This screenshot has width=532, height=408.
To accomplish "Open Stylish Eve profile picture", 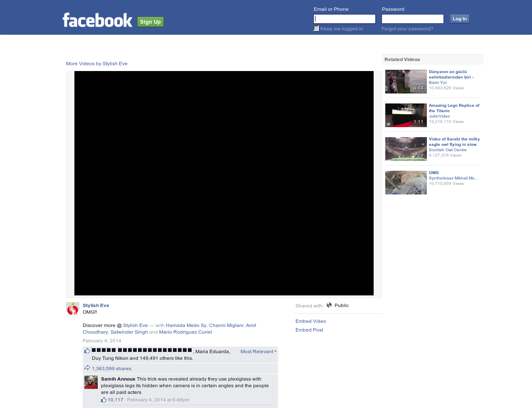I will coord(73,309).
